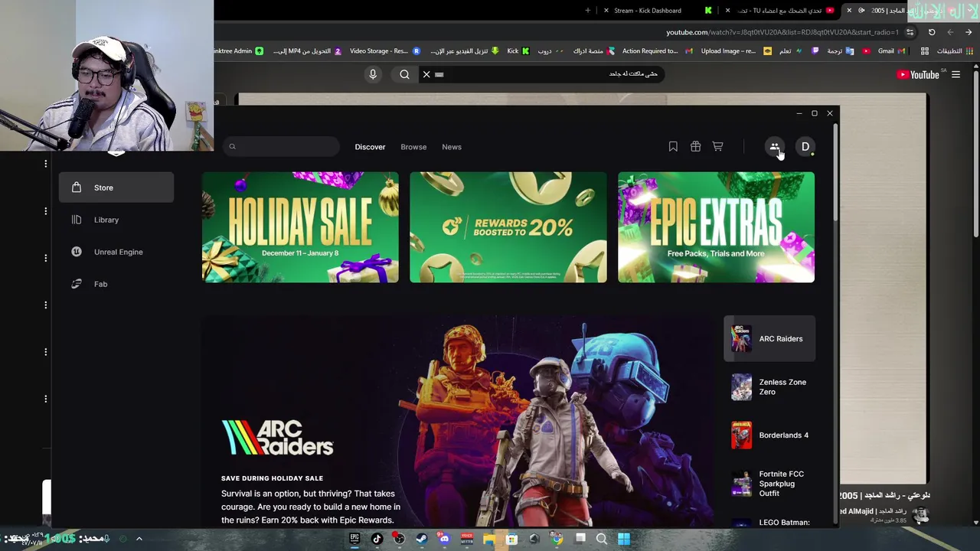Click the browser address bar URL
This screenshot has height=551, width=980.
coord(782,32)
